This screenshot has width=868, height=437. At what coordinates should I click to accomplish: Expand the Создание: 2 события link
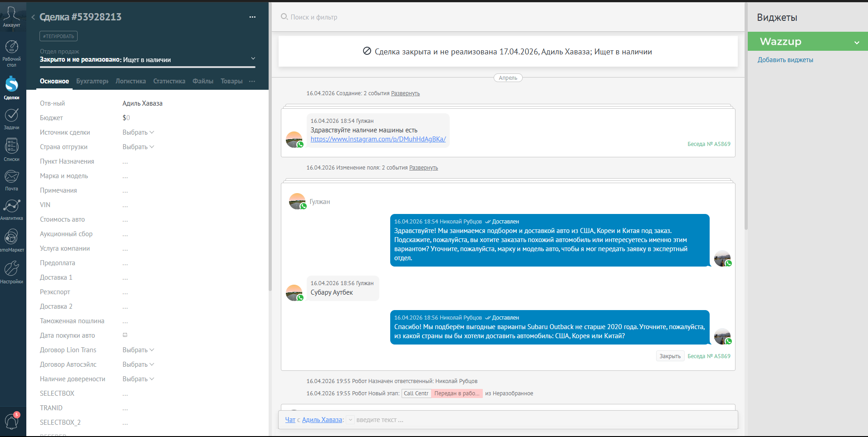pyautogui.click(x=405, y=93)
